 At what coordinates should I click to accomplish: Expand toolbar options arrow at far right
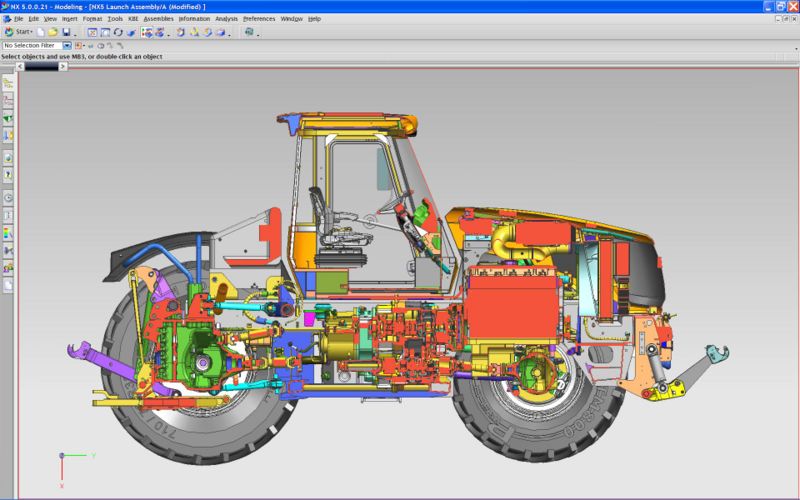click(258, 34)
